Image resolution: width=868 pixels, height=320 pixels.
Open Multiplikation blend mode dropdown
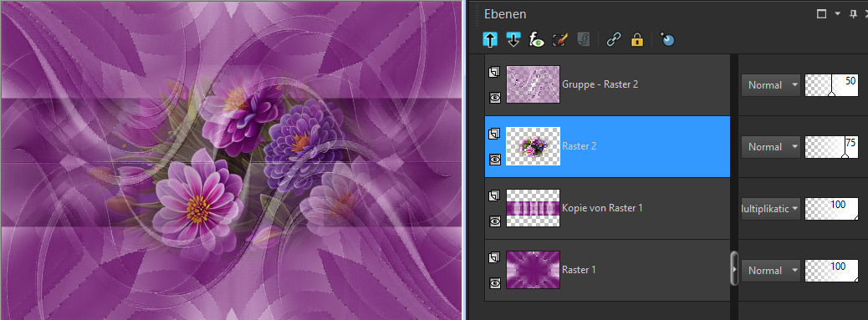click(771, 209)
